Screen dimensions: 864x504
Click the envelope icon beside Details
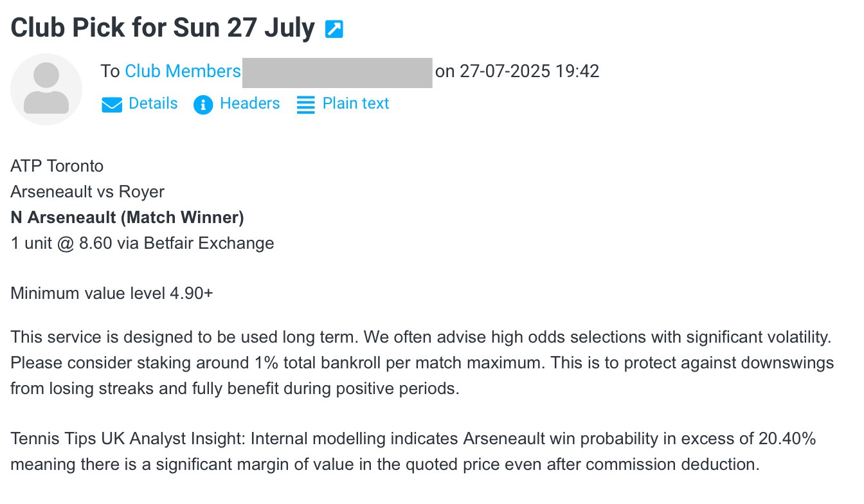pyautogui.click(x=112, y=105)
